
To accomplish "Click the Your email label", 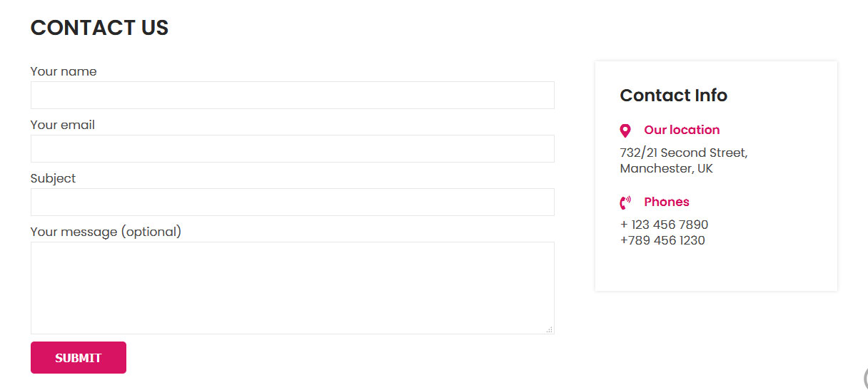I will click(63, 125).
